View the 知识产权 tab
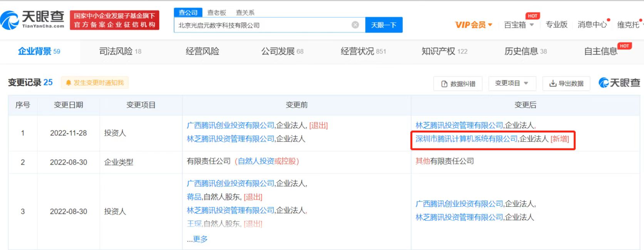The image size is (644, 250). tap(444, 51)
